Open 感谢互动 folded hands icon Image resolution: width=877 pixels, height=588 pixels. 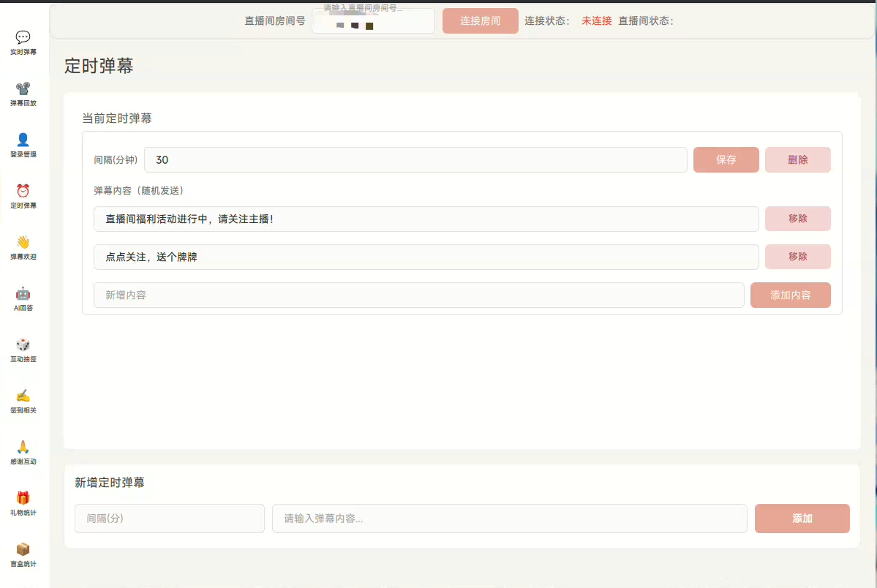(23, 447)
